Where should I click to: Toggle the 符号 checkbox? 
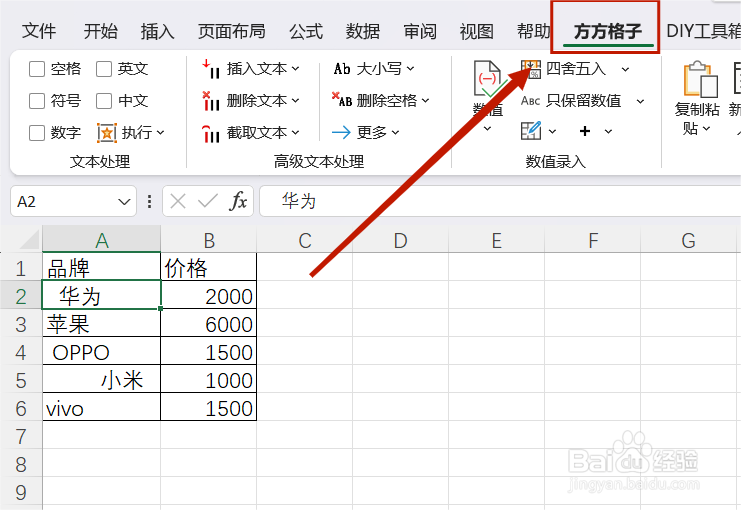pyautogui.click(x=37, y=101)
